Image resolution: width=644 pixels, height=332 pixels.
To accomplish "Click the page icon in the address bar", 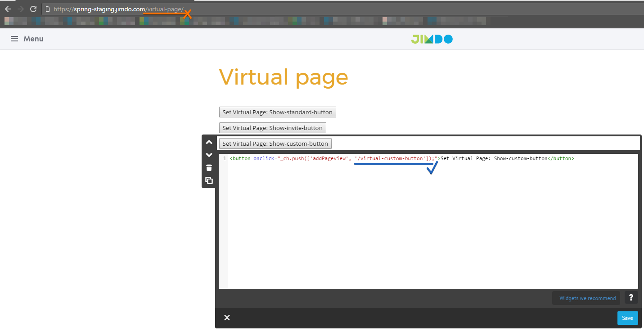I will (48, 8).
